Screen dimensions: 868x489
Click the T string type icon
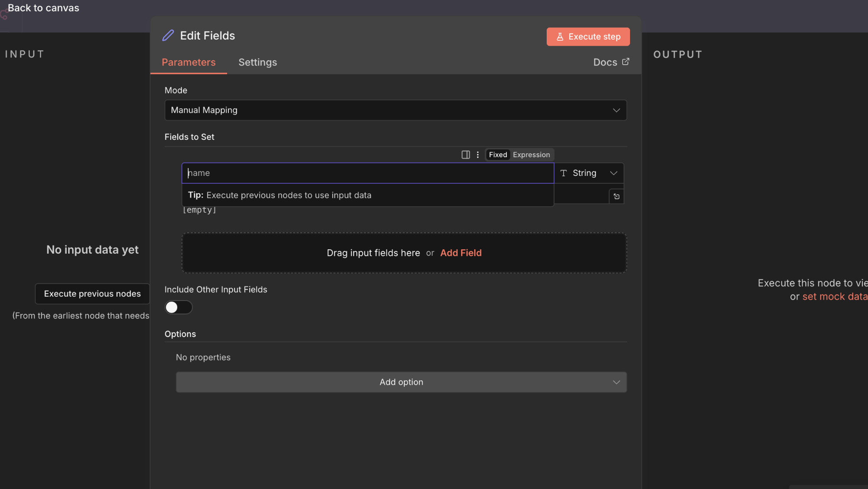click(x=564, y=173)
